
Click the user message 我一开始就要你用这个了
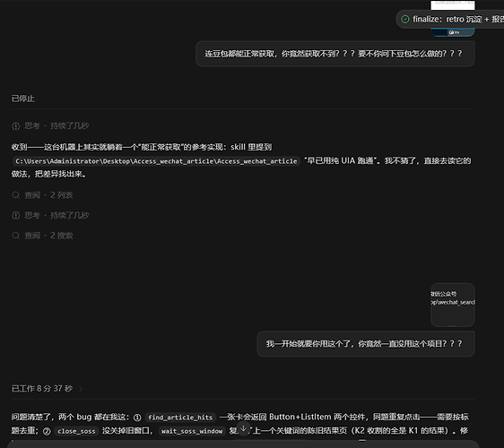point(366,344)
